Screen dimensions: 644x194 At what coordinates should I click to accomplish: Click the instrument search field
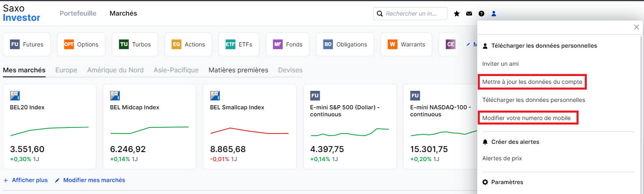[x=410, y=14]
